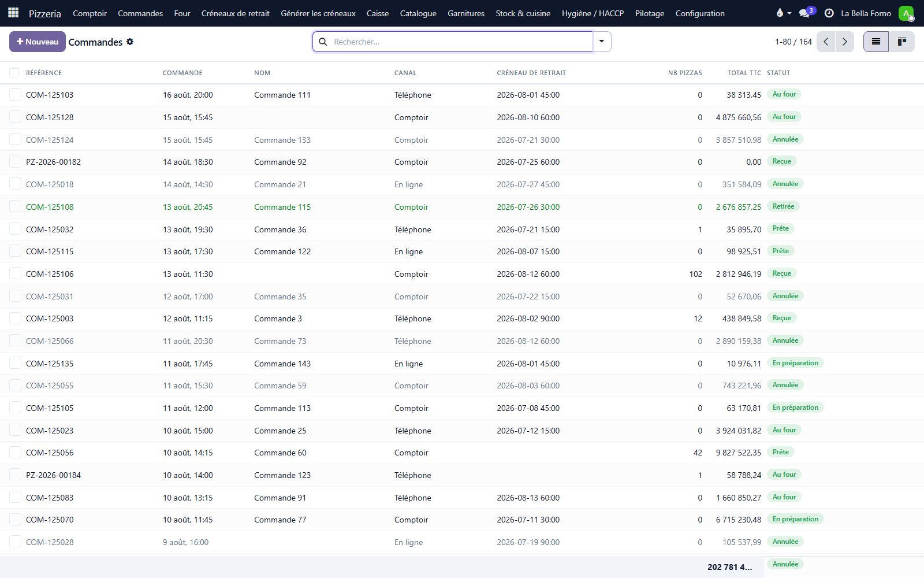Go to previous page of records

826,42
